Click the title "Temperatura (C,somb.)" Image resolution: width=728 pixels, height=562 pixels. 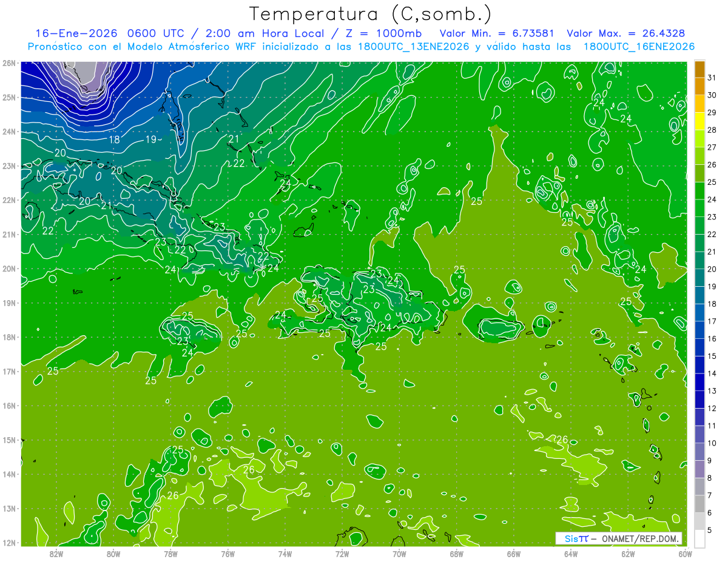tap(370, 14)
